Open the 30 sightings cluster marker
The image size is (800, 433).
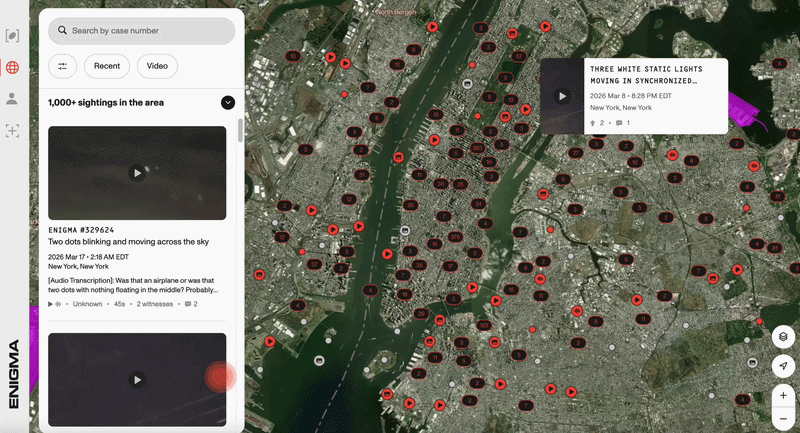(x=440, y=184)
